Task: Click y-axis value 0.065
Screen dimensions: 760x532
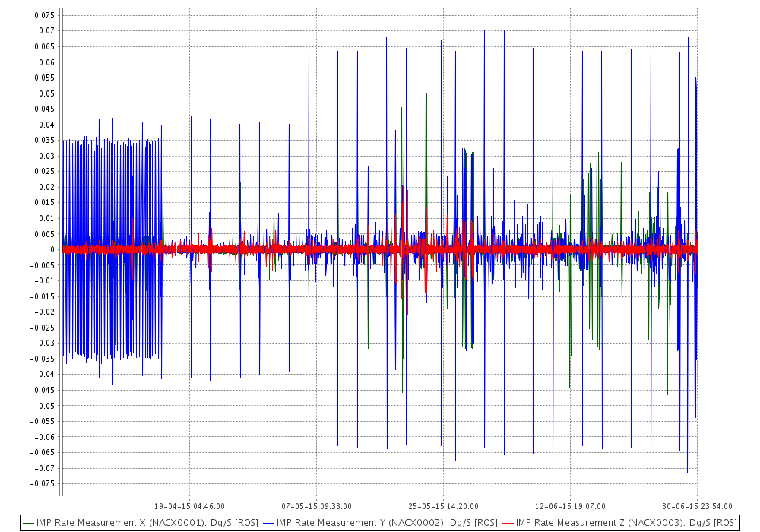Action: 45,46
